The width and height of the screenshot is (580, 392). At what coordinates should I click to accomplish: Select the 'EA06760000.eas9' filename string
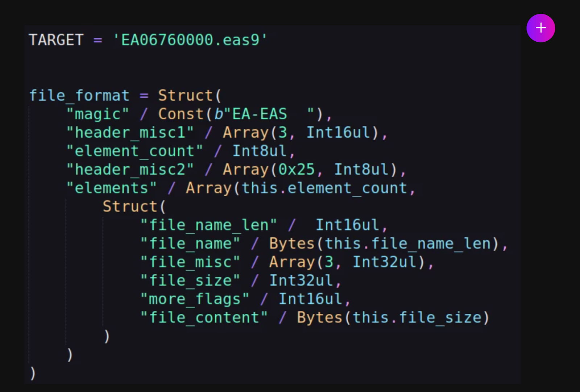(190, 40)
